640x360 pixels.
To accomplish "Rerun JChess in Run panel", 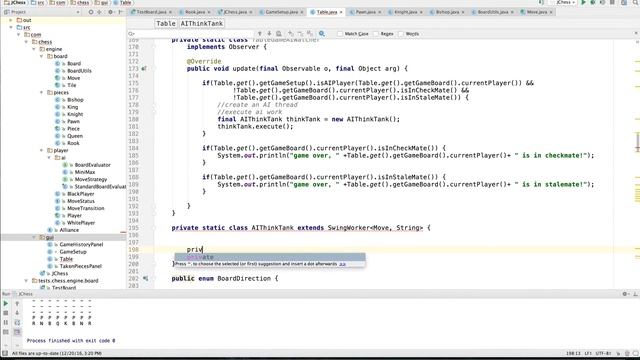I will 6,304.
